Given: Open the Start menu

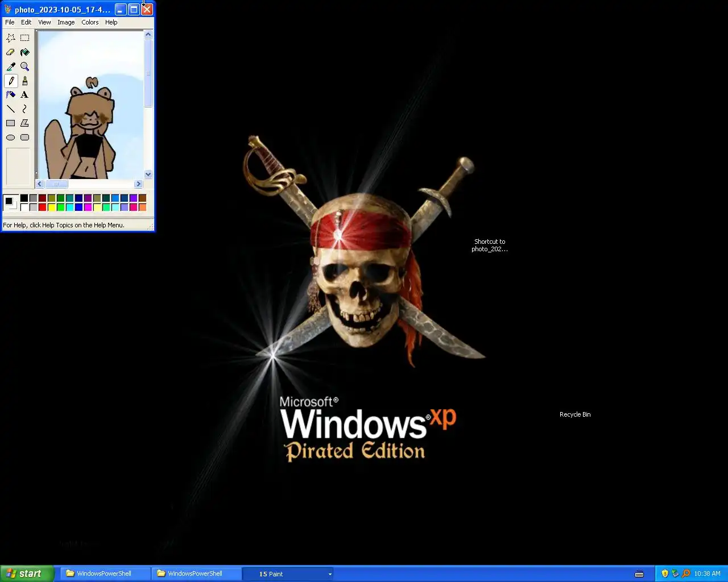Looking at the screenshot, I should pos(27,573).
